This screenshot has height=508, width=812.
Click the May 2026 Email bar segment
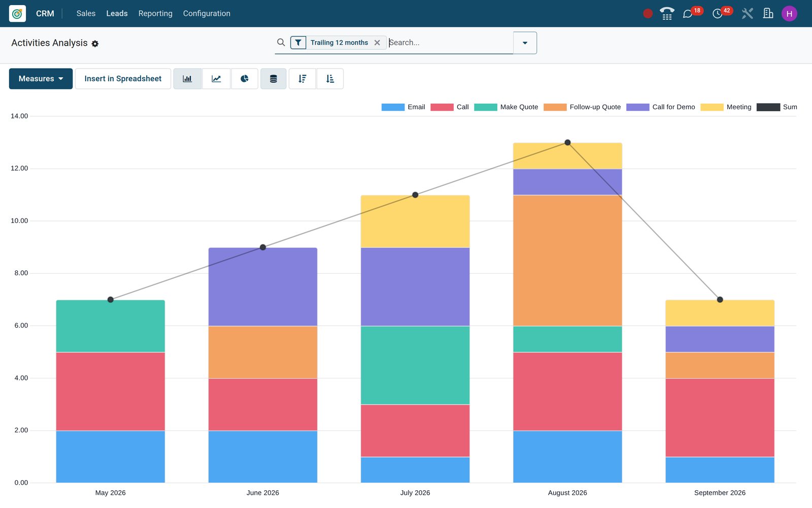(111, 457)
